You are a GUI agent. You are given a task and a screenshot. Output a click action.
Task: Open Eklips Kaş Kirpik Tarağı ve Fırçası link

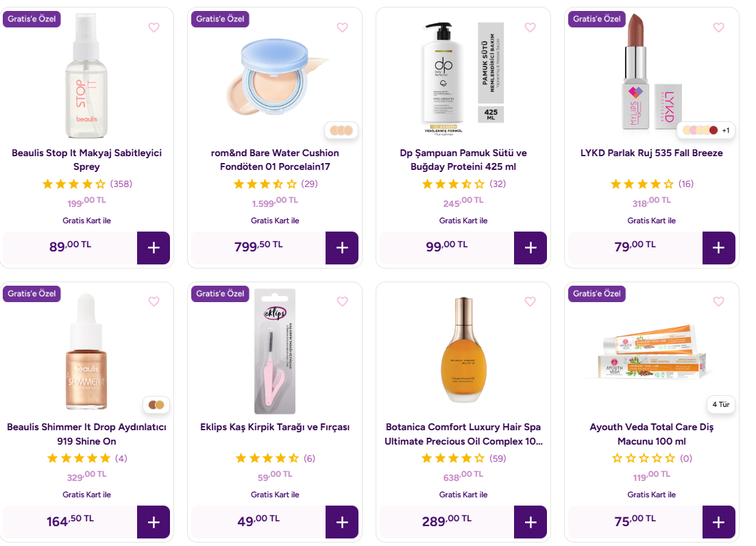(x=275, y=427)
